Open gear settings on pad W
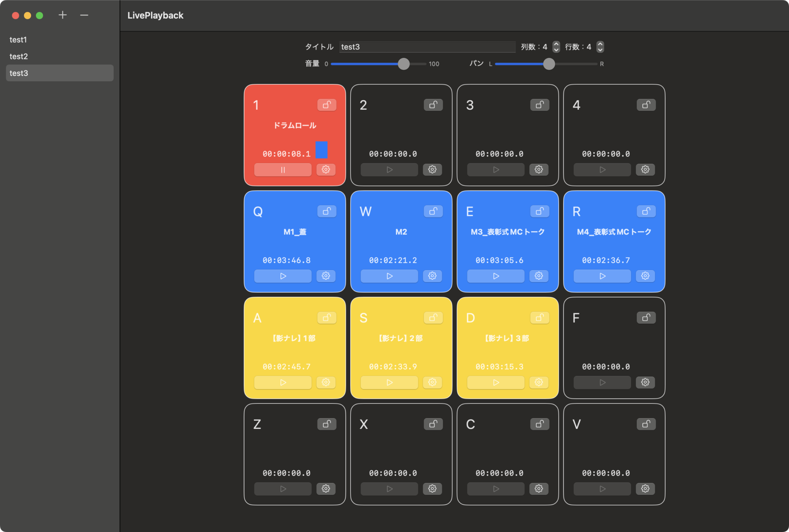Screen dimensions: 789x532 coord(432,276)
